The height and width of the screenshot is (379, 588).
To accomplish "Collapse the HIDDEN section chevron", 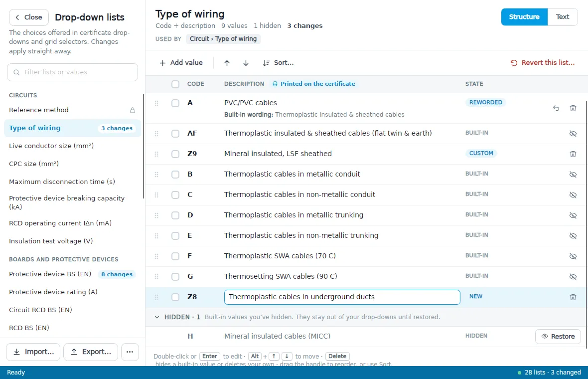I will click(157, 317).
